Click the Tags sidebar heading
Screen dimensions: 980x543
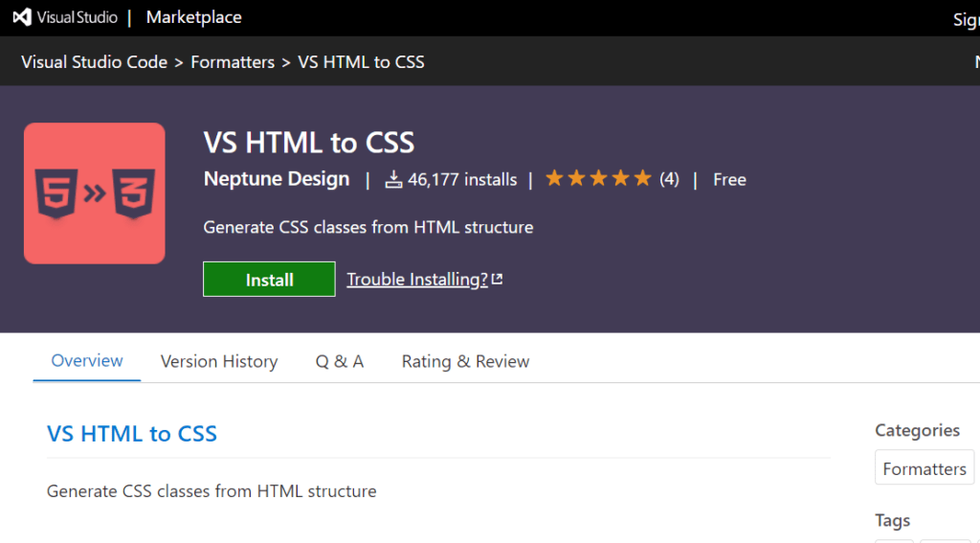click(893, 520)
